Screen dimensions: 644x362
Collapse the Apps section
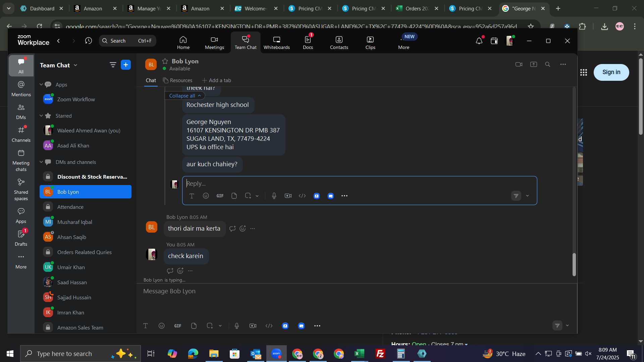point(41,84)
